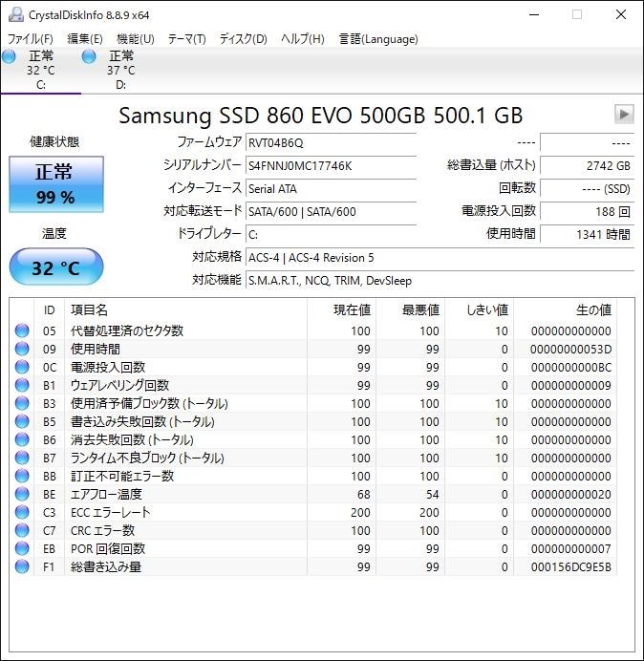Select the 訂正不可能エラー数 attribute name
This screenshot has height=661, width=644.
coord(122,476)
